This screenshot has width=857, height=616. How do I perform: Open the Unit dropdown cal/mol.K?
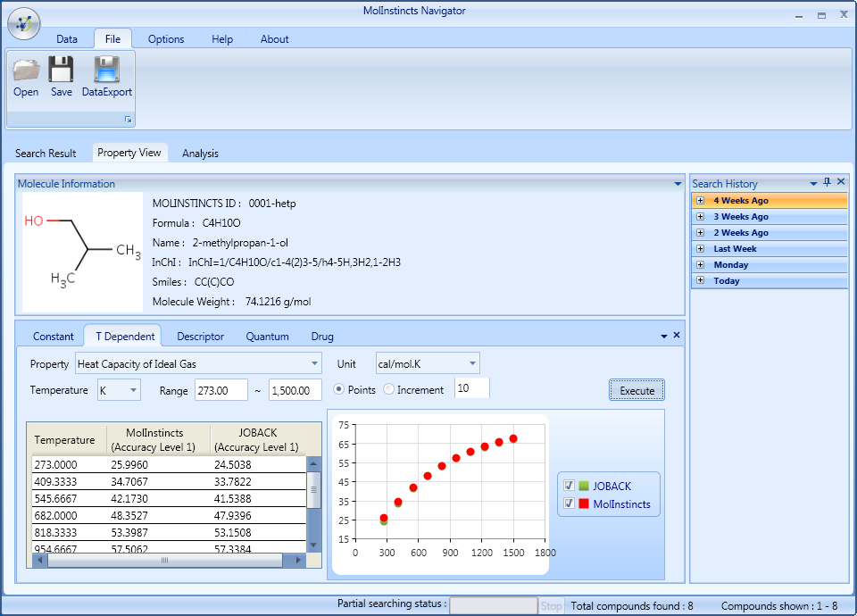click(428, 363)
